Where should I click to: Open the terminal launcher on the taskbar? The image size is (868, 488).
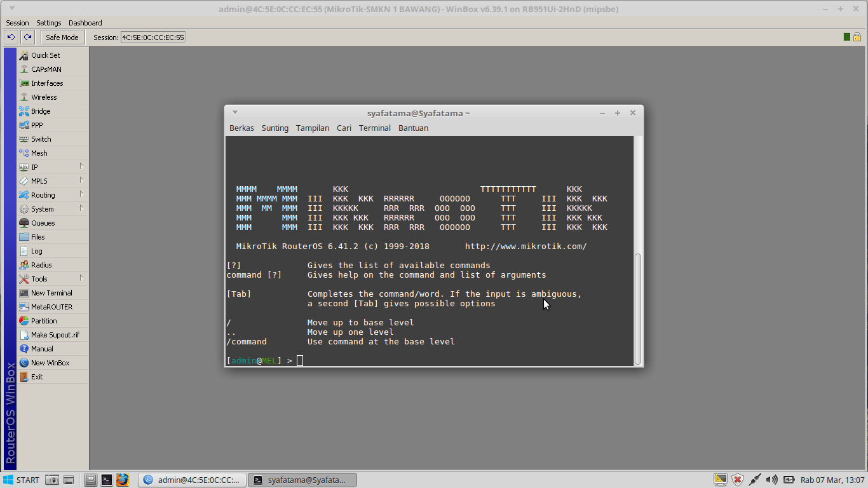coord(107,480)
